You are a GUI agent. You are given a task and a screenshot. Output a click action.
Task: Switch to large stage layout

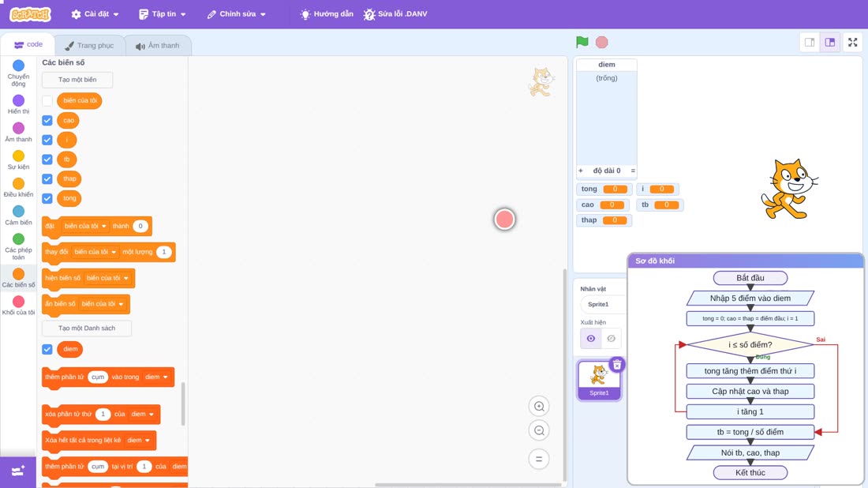point(830,42)
